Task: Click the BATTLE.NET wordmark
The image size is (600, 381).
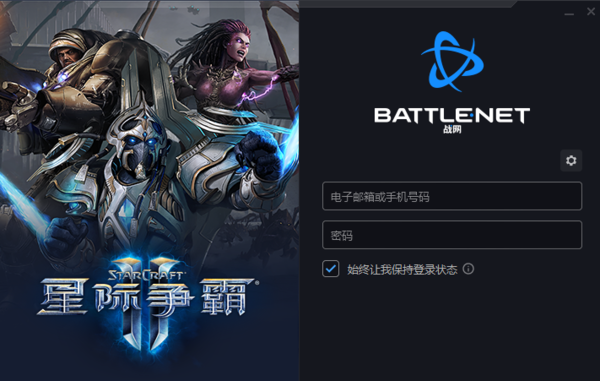Action: [452, 116]
